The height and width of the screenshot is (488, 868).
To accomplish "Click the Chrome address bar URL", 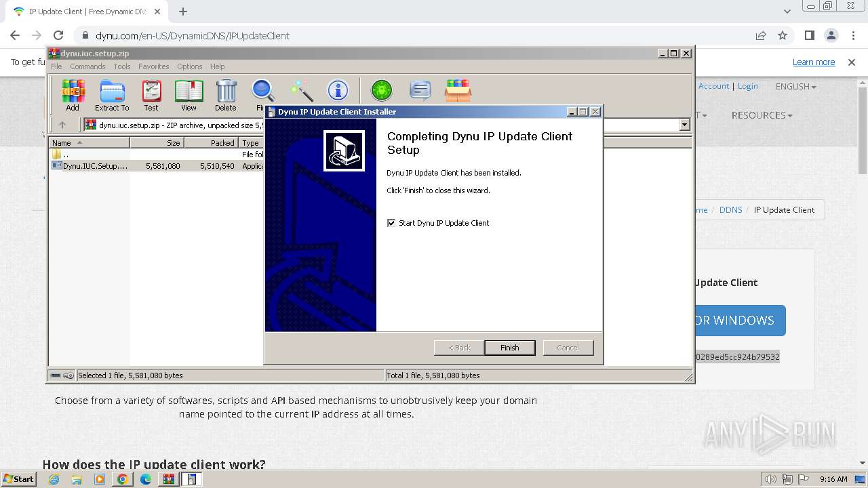I will click(193, 35).
